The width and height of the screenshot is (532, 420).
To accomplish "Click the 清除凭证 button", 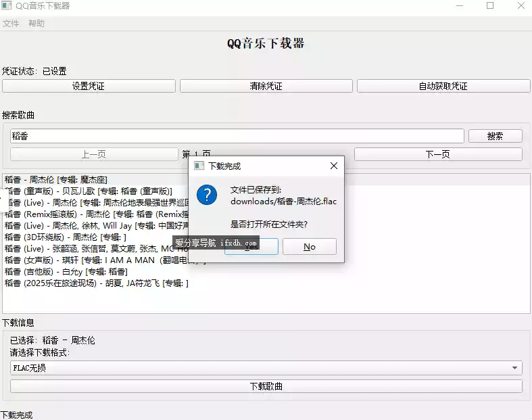I will [266, 86].
